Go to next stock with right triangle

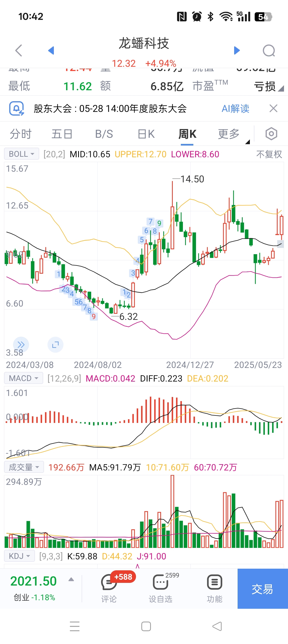237,50
